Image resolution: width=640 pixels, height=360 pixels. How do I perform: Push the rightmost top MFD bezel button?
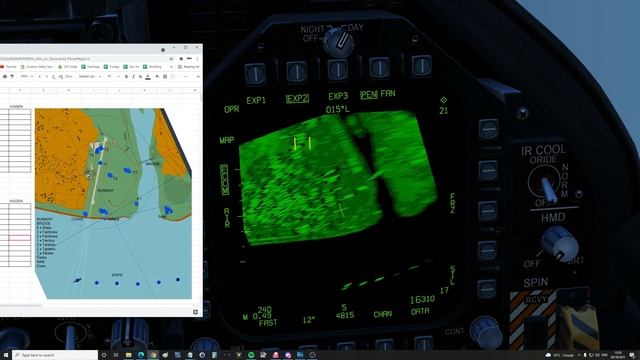point(421,65)
